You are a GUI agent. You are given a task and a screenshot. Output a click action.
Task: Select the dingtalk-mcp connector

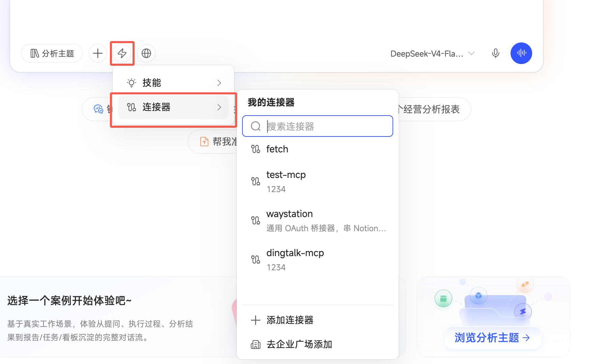[318, 260]
